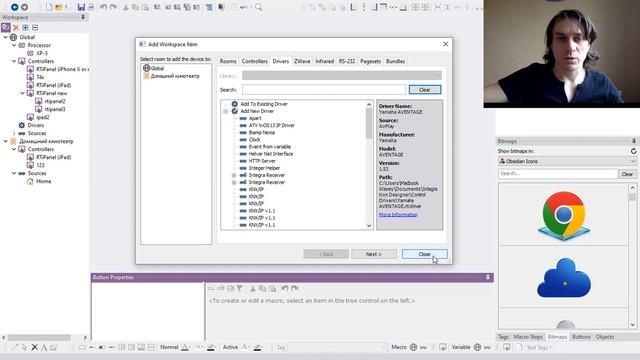Switch to the Controllers tab in dialog
This screenshot has height=360, width=640.
pos(254,61)
